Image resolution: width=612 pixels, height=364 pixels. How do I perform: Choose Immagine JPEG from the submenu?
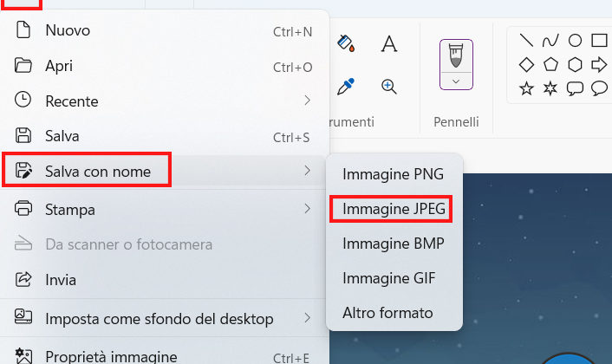click(x=393, y=209)
